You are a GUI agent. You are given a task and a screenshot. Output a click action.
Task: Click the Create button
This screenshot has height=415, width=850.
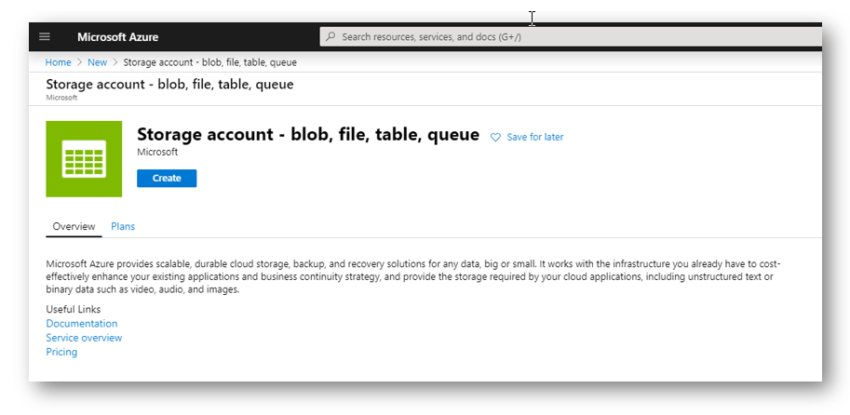166,178
